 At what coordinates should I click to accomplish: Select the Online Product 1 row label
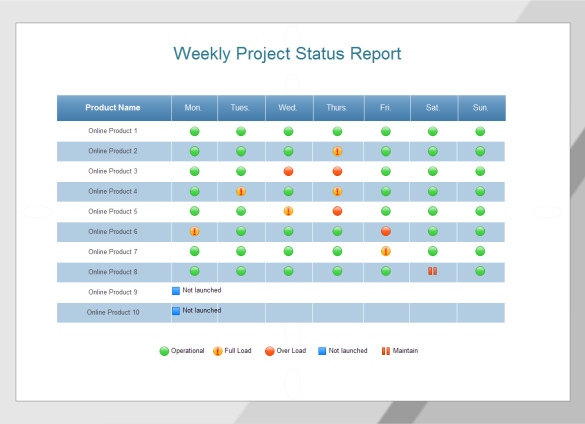tap(113, 131)
